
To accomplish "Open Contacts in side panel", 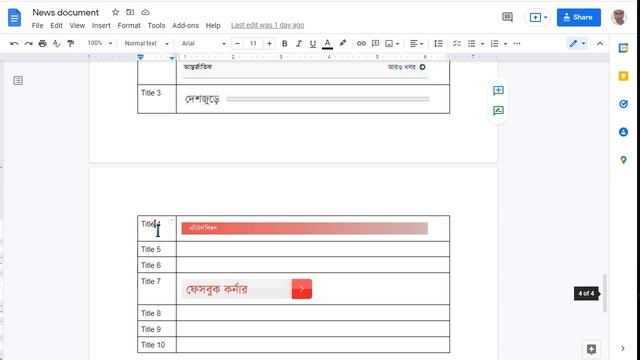I will pyautogui.click(x=623, y=132).
